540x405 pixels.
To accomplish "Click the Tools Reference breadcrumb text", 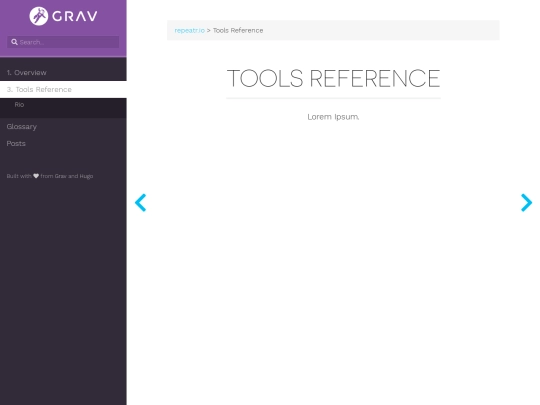I will 238,30.
